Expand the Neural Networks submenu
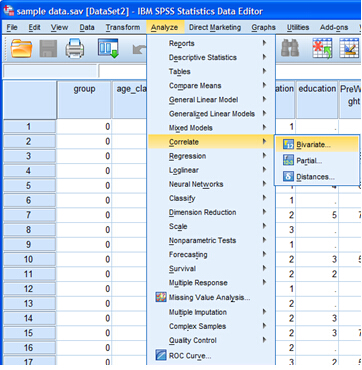362x370 pixels. 211,184
